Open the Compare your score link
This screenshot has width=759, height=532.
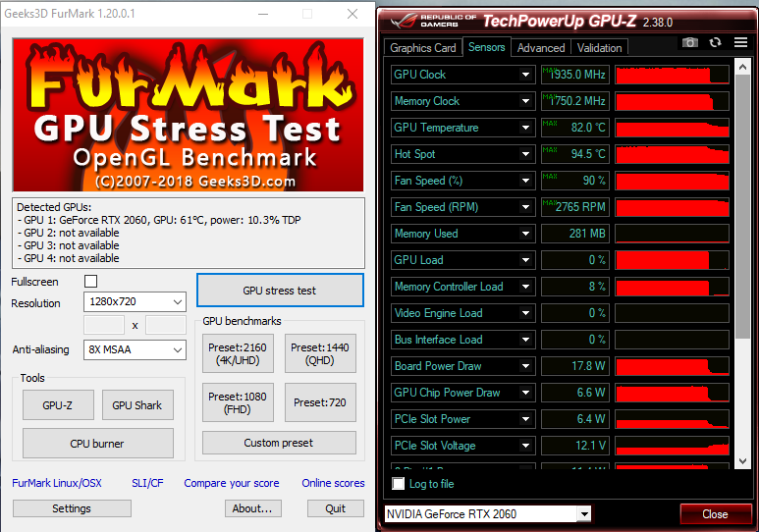point(232,483)
